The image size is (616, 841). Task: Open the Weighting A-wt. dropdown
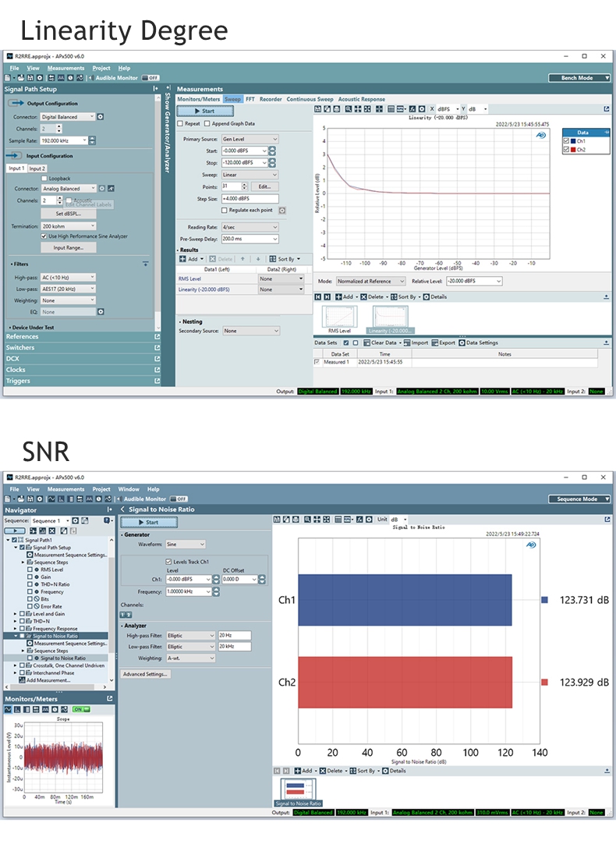190,658
